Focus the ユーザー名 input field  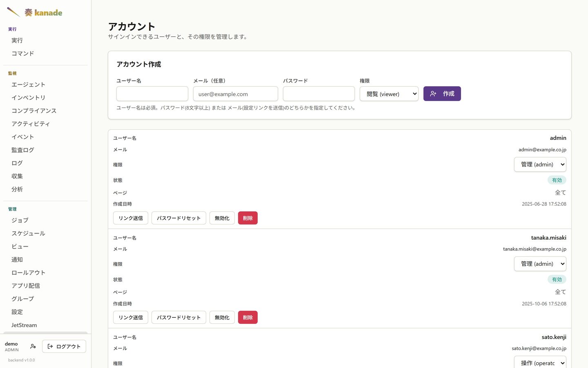click(152, 94)
